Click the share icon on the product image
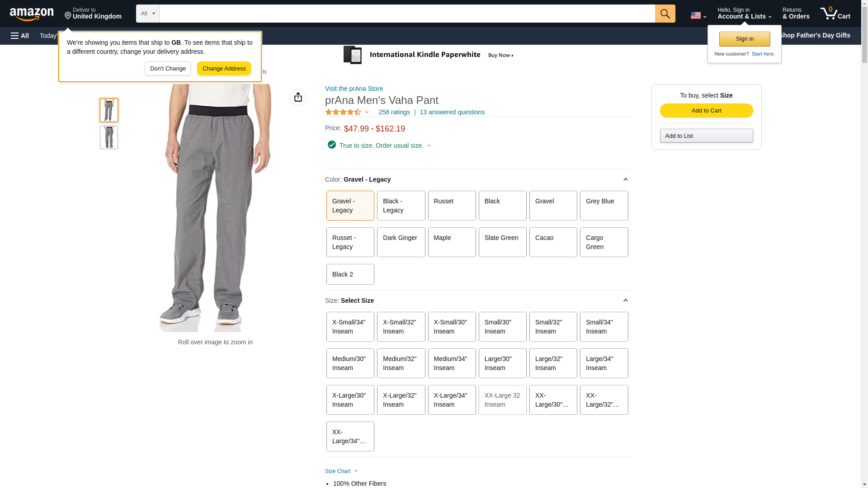The width and height of the screenshot is (868, 488). pos(298,97)
